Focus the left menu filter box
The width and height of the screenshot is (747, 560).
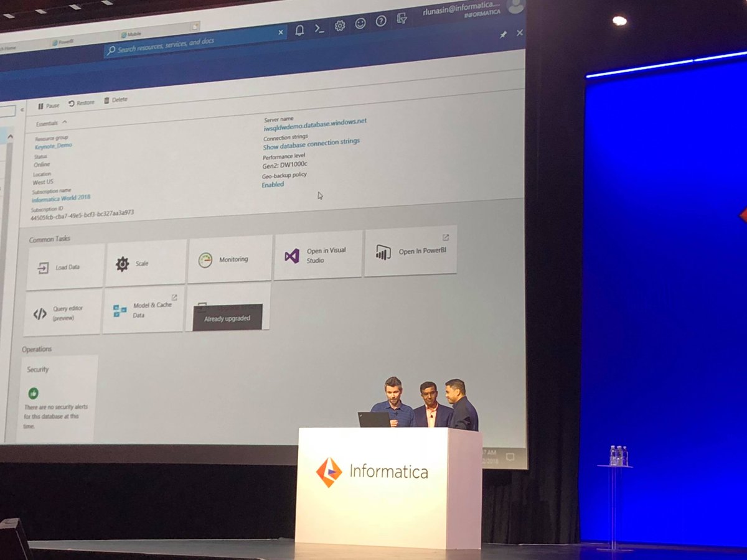pos(7,111)
